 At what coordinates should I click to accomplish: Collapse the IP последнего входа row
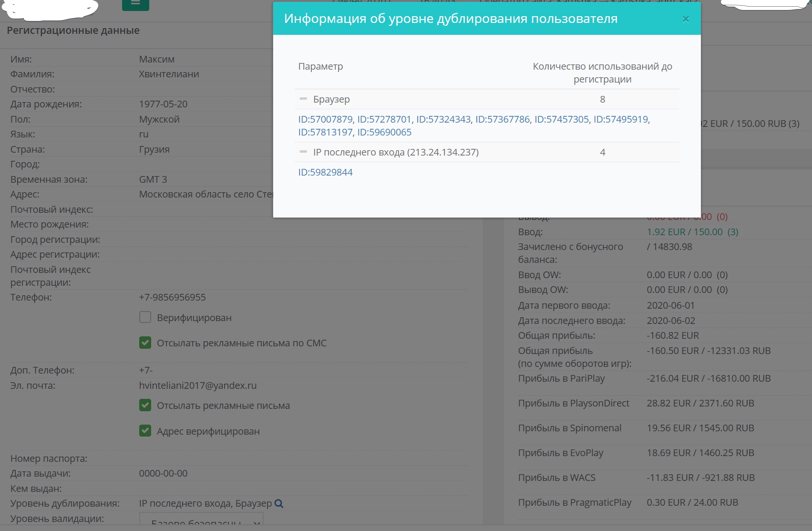[x=303, y=152]
